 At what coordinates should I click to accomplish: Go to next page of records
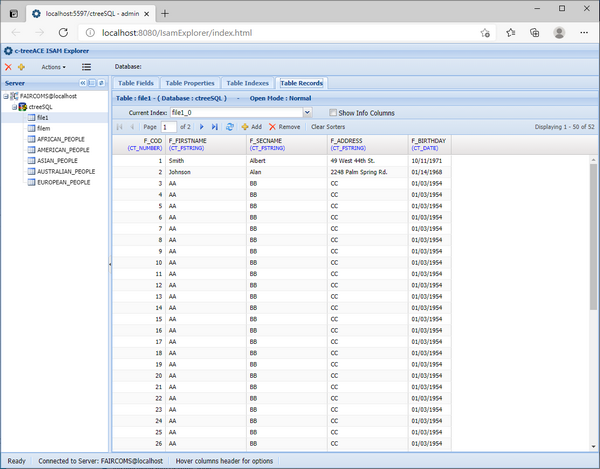click(202, 127)
